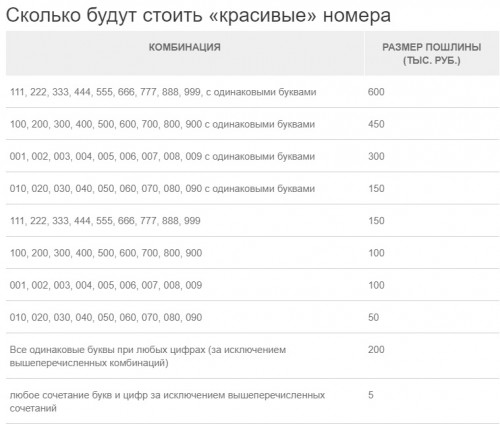Select the plain 111, 222, 333 row without letters
Viewport: 500px width, 424px height.
point(252,221)
